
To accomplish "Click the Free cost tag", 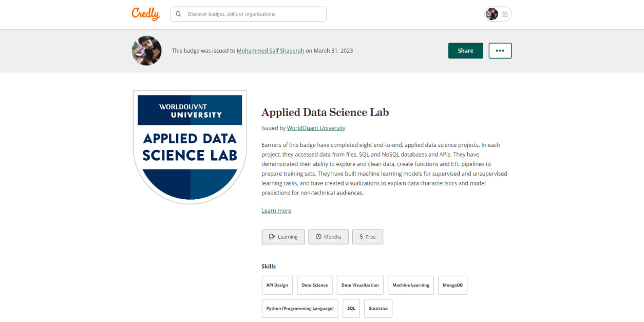I will [367, 237].
